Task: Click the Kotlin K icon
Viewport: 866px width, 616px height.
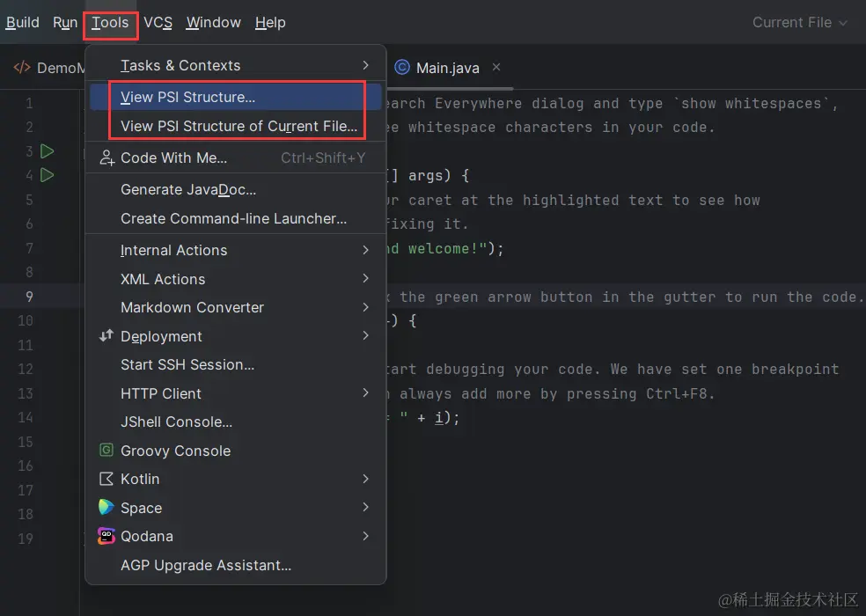Action: coord(106,479)
